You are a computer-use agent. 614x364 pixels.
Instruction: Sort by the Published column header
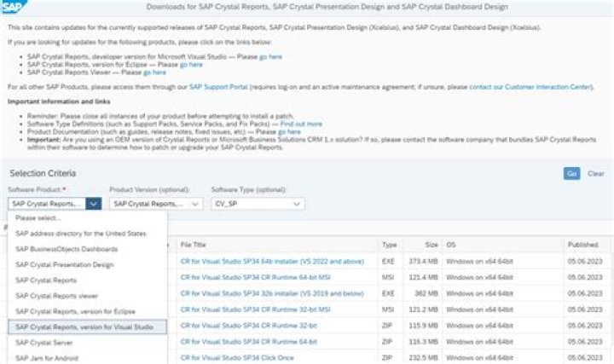[582, 244]
